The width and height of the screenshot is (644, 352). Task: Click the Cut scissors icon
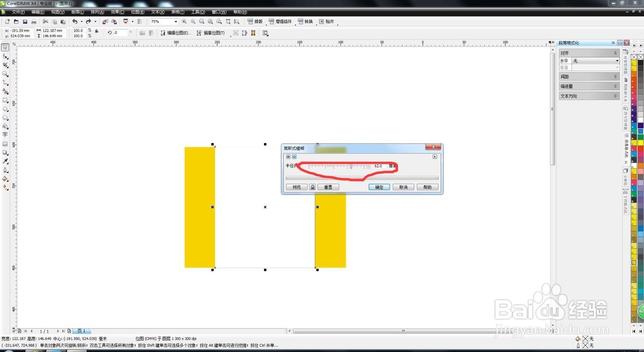coord(45,21)
